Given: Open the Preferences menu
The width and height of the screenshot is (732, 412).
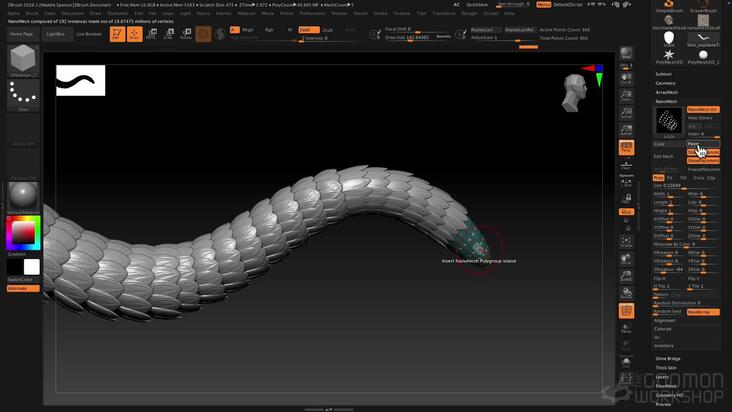Looking at the screenshot, I should click(x=312, y=14).
